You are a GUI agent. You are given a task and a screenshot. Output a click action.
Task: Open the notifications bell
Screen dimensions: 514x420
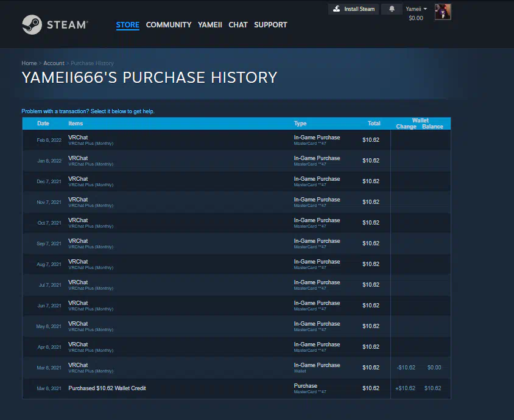[x=392, y=9]
